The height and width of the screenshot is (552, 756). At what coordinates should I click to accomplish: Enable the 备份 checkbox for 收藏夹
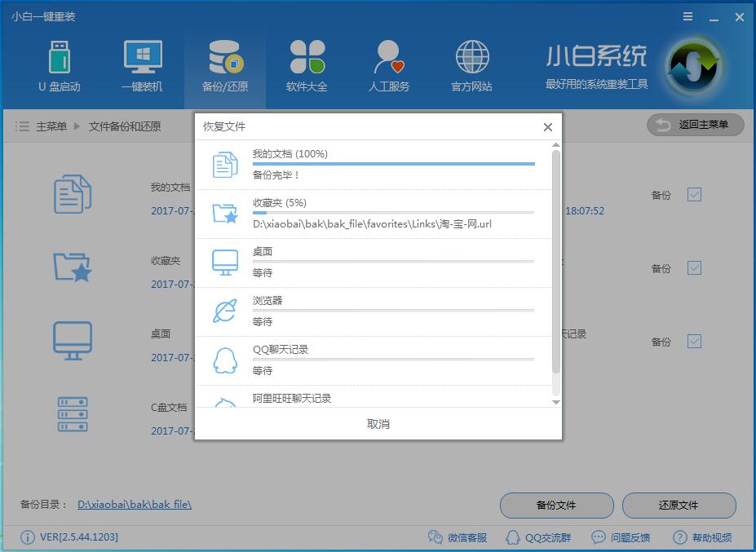pos(693,268)
